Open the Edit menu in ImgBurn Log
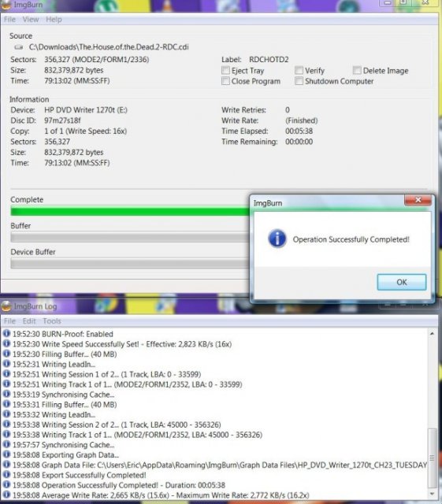The image size is (442, 504). tap(29, 321)
